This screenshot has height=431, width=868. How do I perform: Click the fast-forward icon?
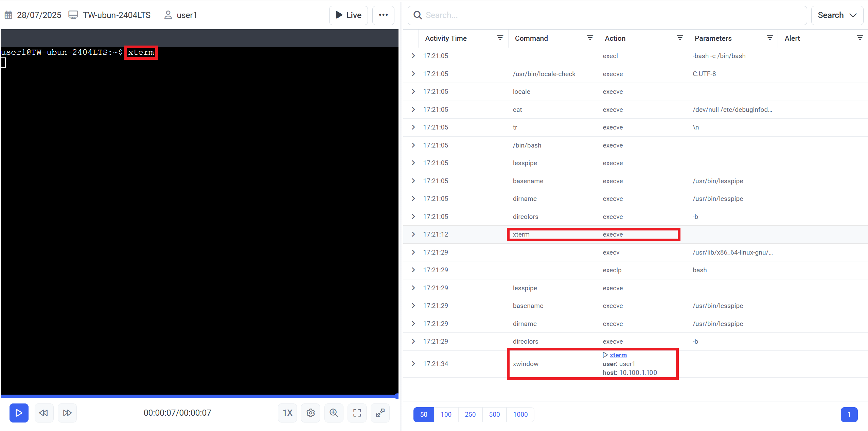pyautogui.click(x=67, y=413)
